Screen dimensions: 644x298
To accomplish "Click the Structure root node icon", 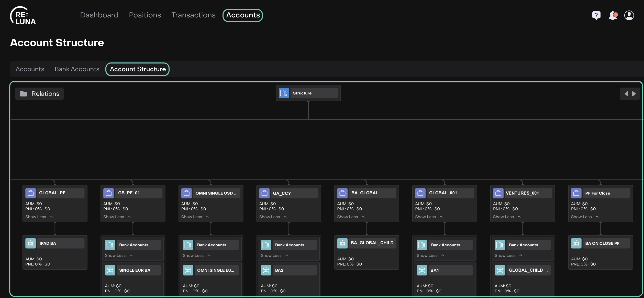I will click(x=284, y=93).
